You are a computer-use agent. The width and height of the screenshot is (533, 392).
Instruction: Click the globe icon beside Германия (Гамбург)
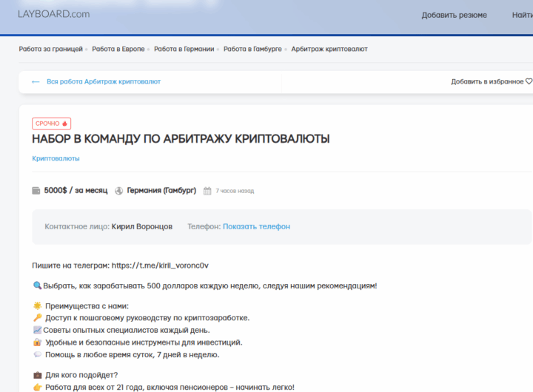[x=118, y=191]
